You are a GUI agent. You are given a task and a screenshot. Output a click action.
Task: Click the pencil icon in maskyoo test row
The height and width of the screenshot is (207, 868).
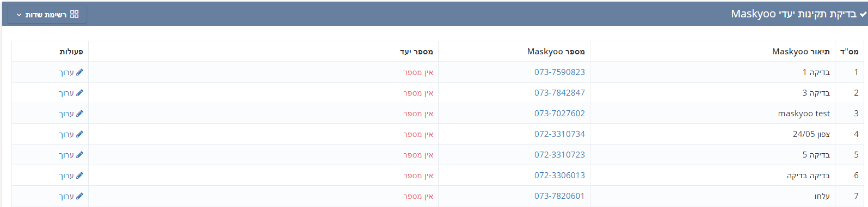click(x=79, y=114)
